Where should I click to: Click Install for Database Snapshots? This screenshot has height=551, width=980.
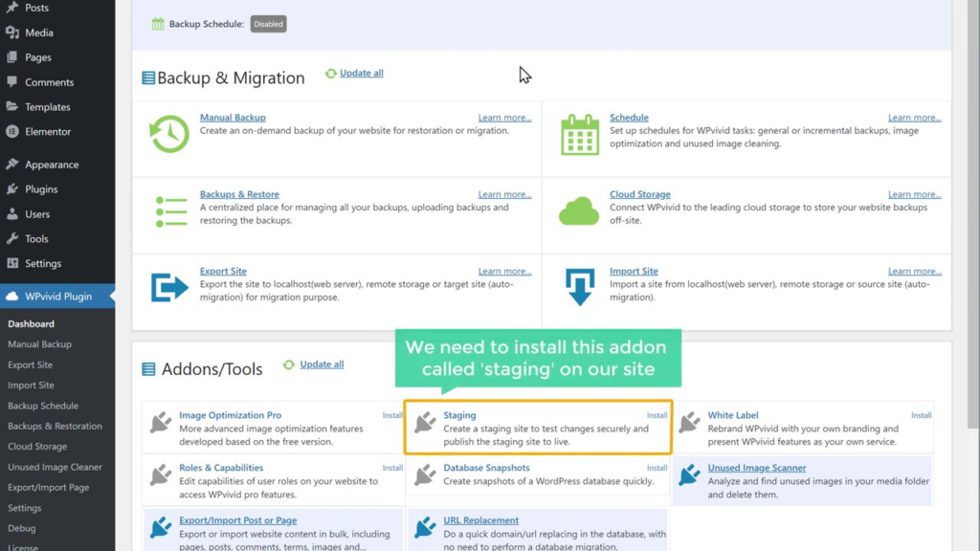(657, 468)
